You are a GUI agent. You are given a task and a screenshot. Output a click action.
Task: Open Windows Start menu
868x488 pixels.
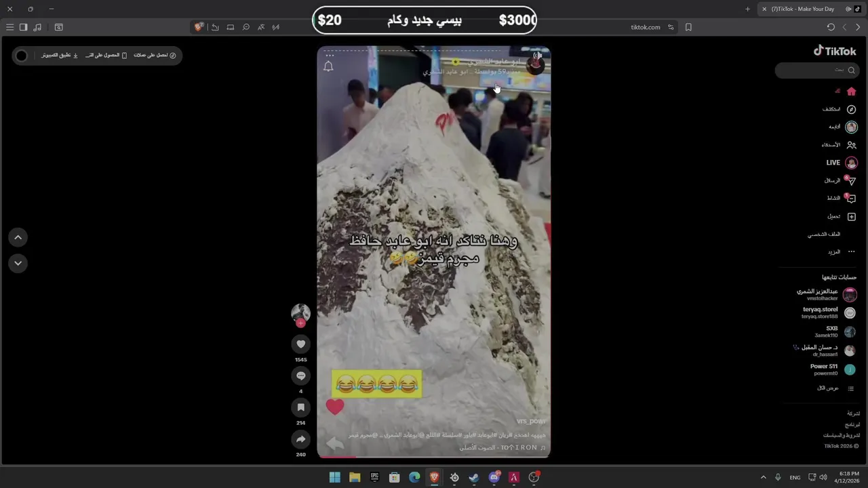coord(334,477)
